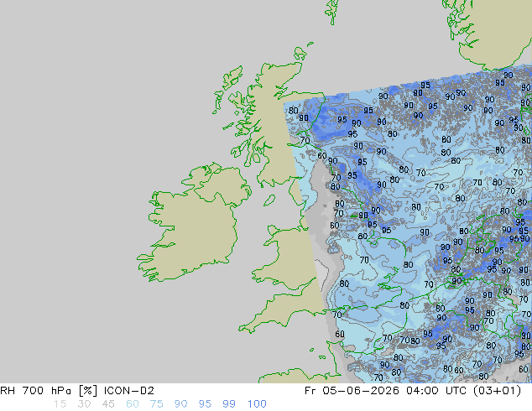The width and height of the screenshot is (532, 411).
Task: Select the legend value 30
Action: tap(84, 404)
